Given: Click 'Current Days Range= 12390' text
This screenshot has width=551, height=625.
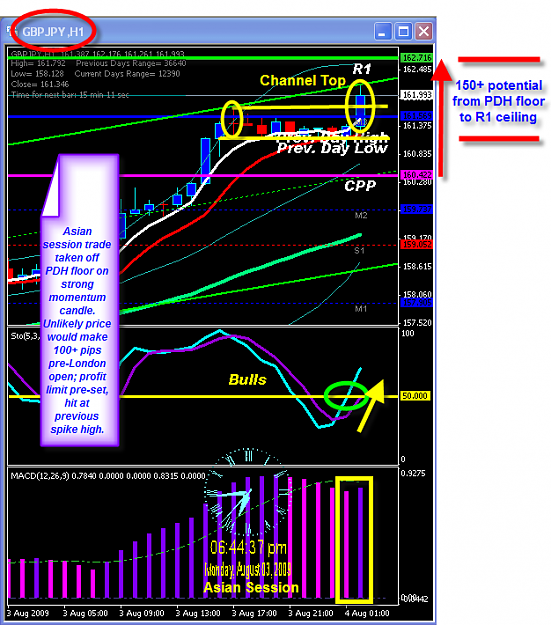Looking at the screenshot, I should tap(127, 74).
